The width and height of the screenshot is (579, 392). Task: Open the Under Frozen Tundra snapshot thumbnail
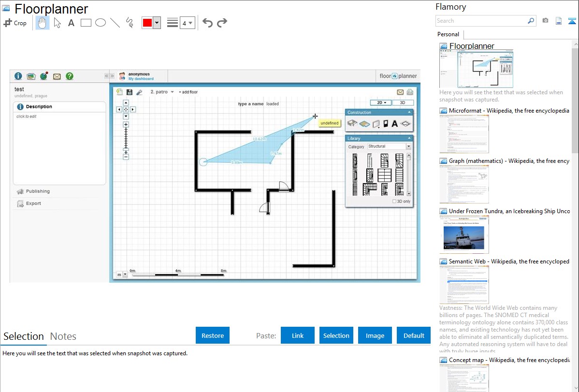coord(464,235)
